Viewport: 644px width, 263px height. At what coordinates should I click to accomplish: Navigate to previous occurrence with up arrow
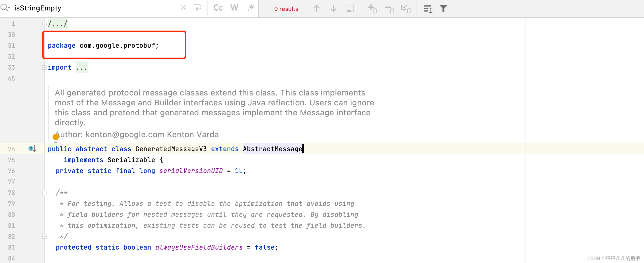click(x=316, y=8)
